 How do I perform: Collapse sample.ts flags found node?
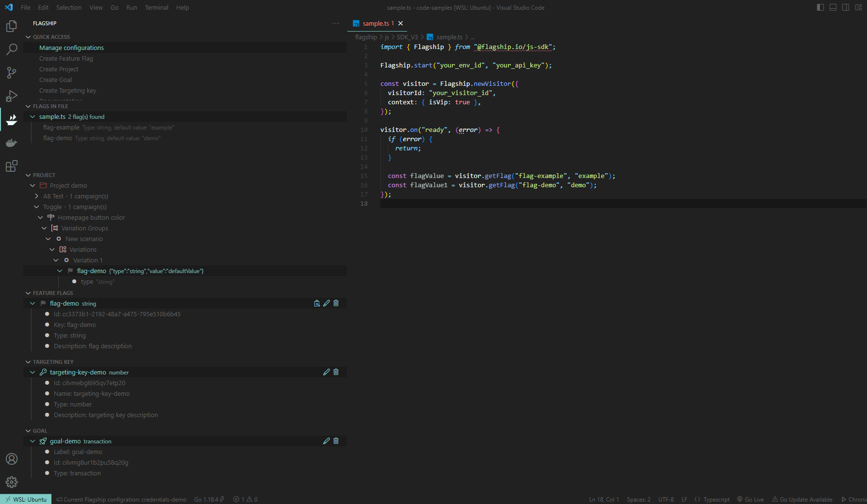(33, 116)
